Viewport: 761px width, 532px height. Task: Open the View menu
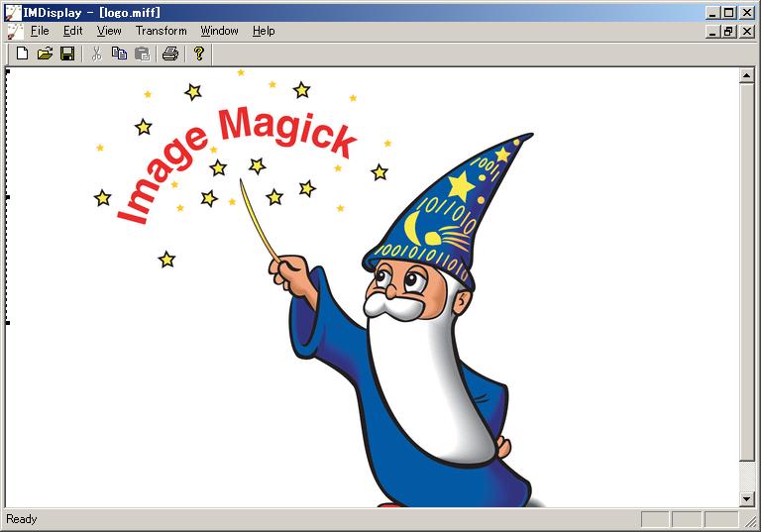click(x=109, y=31)
